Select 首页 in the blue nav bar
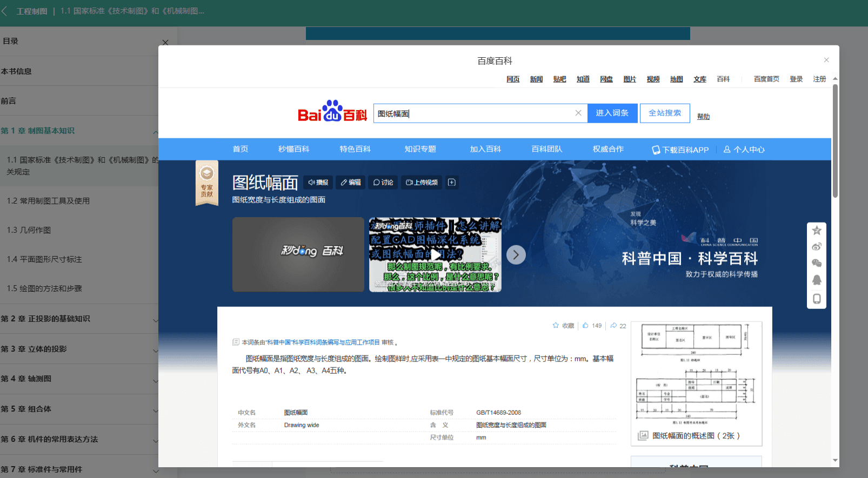This screenshot has height=478, width=868. 241,149
